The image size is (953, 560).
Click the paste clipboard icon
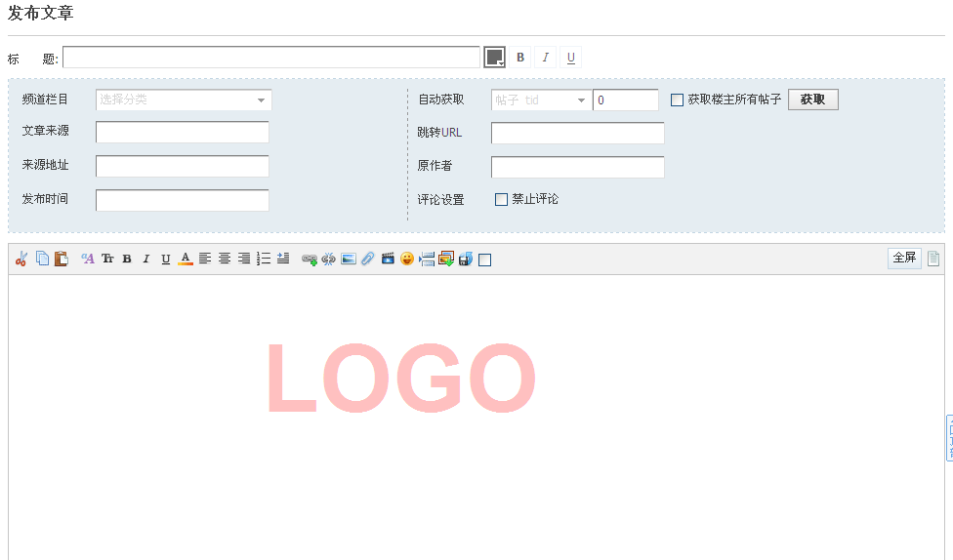click(62, 259)
